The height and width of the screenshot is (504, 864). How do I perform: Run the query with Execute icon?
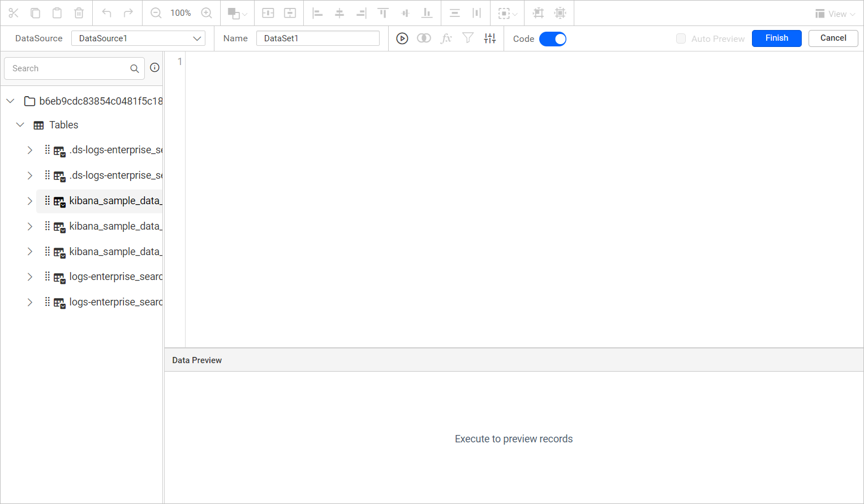[402, 38]
